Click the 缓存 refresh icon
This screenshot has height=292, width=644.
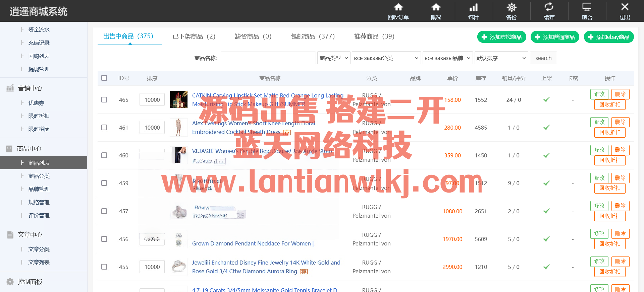[549, 7]
